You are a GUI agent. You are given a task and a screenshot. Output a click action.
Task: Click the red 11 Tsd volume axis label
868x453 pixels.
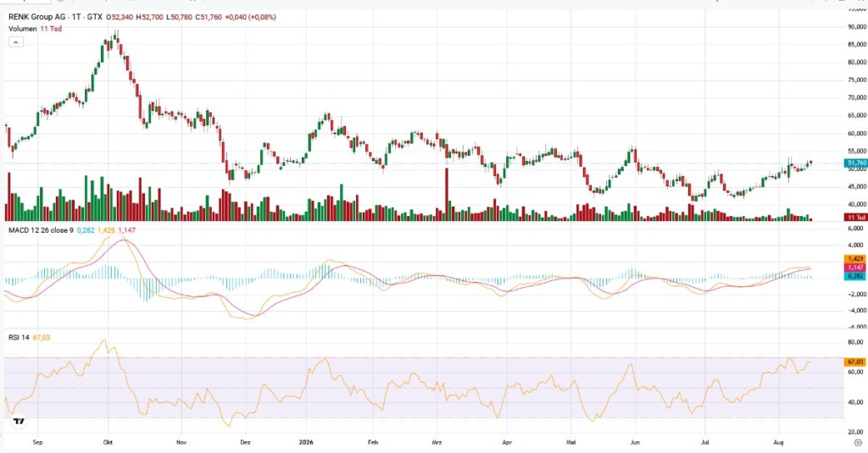(855, 218)
